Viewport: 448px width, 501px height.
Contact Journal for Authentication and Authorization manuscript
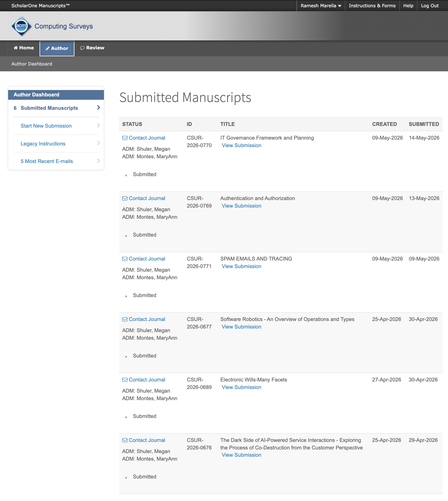[147, 198]
